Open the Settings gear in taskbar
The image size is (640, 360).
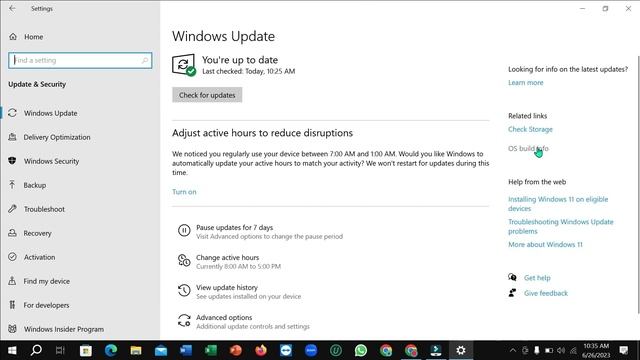pyautogui.click(x=461, y=350)
